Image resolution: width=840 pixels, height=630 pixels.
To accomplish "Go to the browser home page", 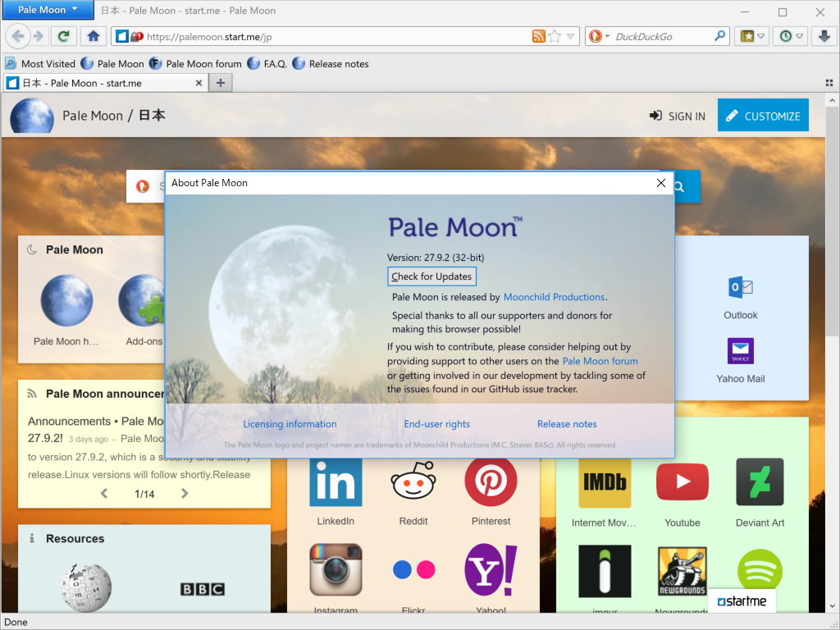I will coord(94,36).
